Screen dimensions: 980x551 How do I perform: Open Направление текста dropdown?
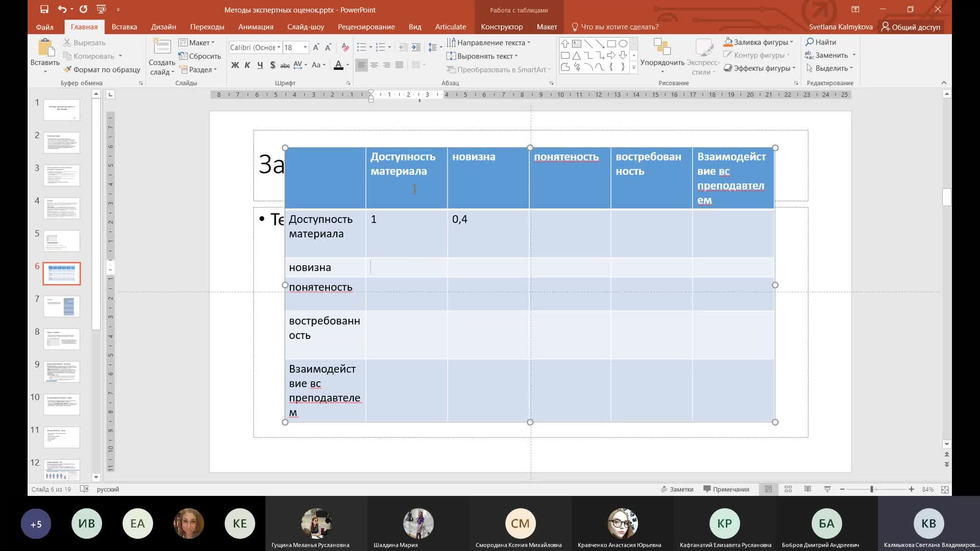pyautogui.click(x=489, y=42)
